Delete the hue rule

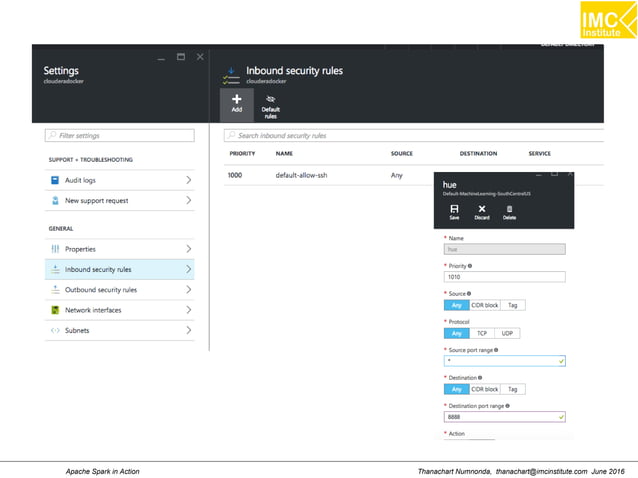pyautogui.click(x=509, y=208)
